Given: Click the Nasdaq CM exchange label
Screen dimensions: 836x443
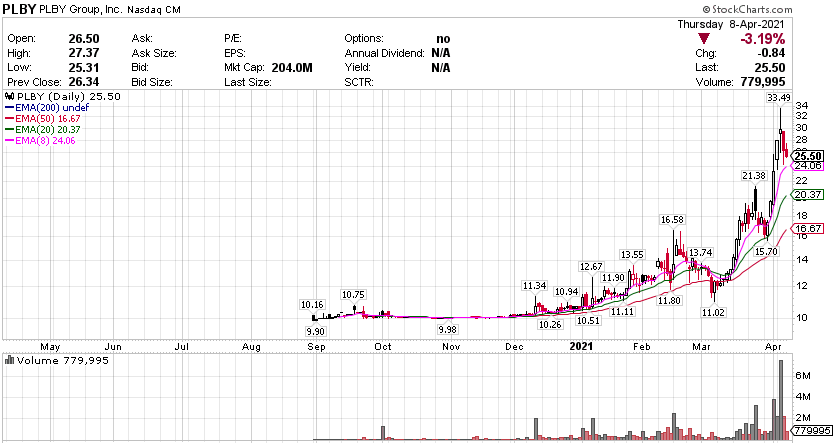Looking at the screenshot, I should pos(154,10).
